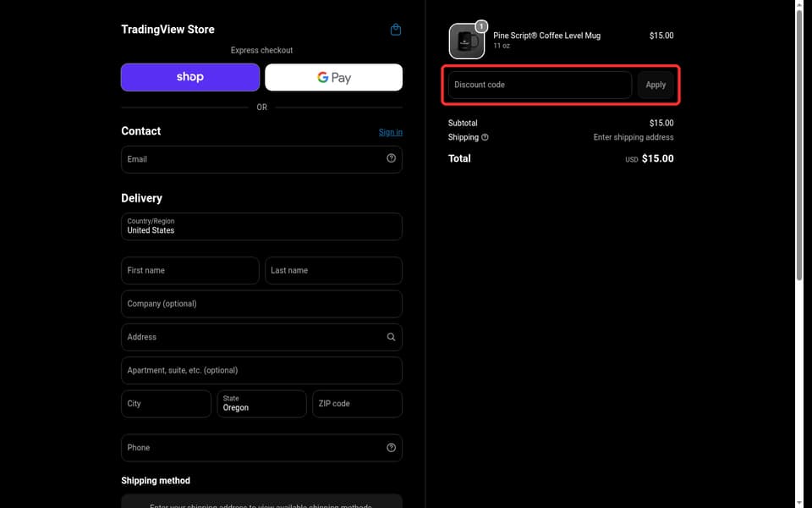Click the Subtotal label
The width and height of the screenshot is (812, 508).
463,123
